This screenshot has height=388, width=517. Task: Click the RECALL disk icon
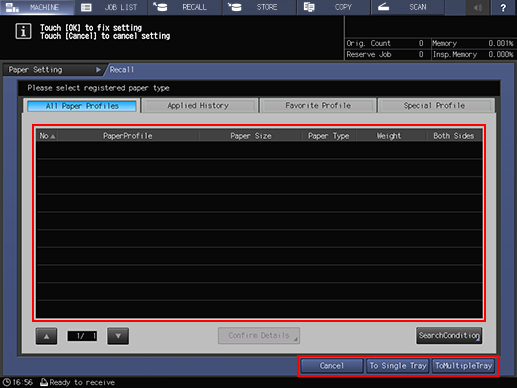tap(160, 7)
